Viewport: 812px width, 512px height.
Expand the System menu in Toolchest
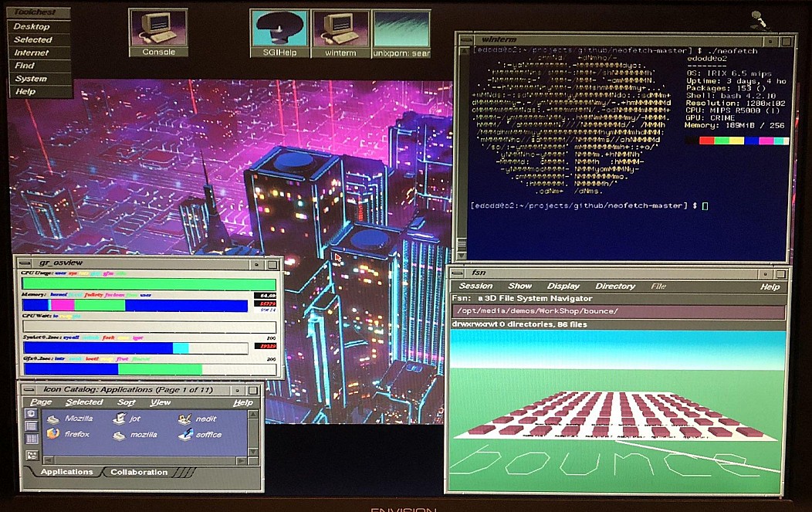click(31, 79)
